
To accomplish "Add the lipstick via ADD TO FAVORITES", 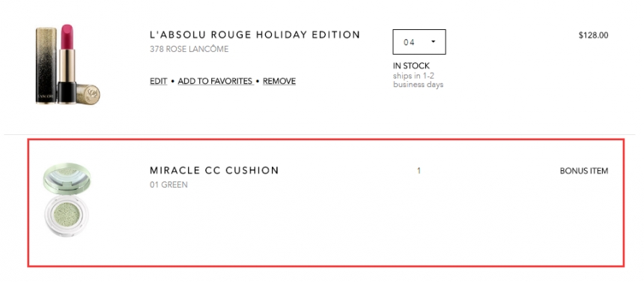I will coord(215,82).
